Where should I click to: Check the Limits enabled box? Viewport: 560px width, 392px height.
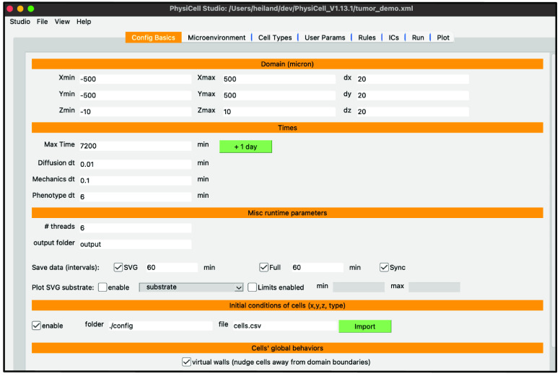[x=253, y=287]
